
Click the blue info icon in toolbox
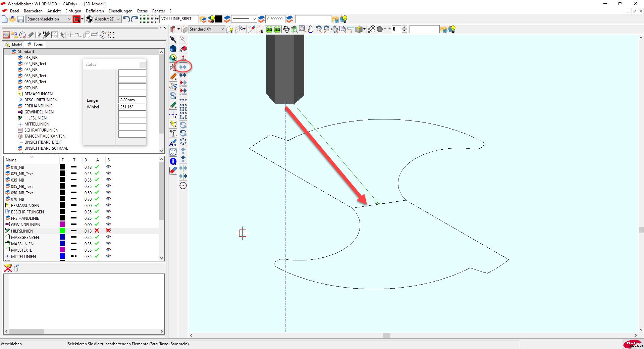[x=173, y=161]
